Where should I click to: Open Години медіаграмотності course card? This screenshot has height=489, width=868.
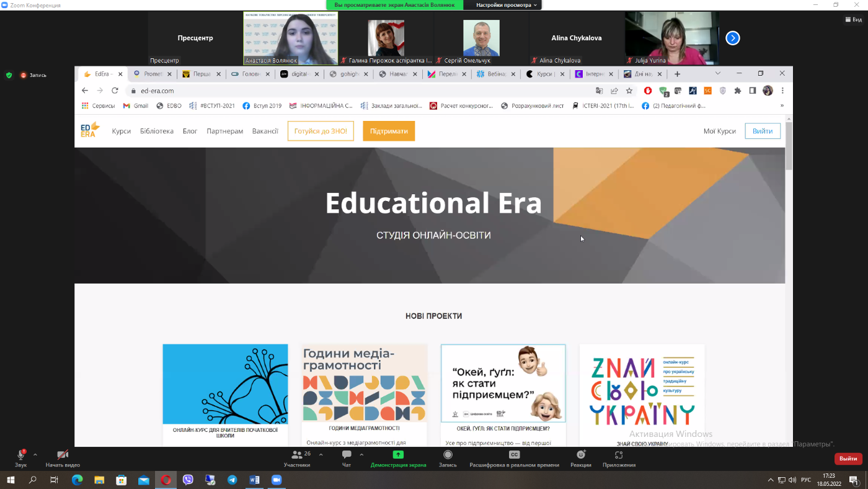[364, 395]
